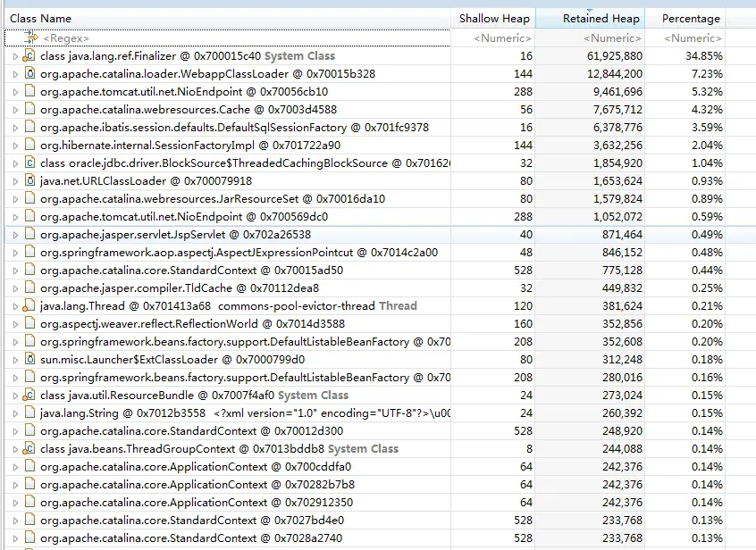Click retained heap value 9,461,696
Image resolution: width=756 pixels, height=550 pixels.
pyautogui.click(x=617, y=91)
